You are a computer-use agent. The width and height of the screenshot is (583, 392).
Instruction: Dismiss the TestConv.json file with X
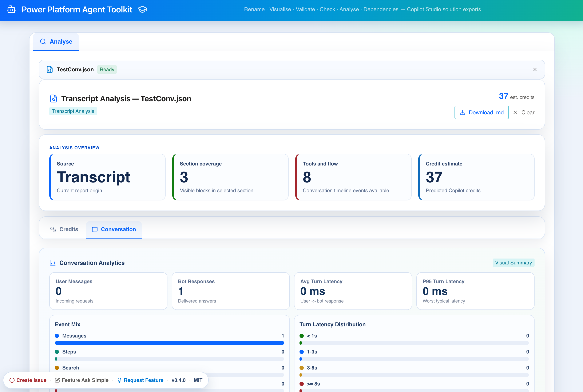[535, 69]
